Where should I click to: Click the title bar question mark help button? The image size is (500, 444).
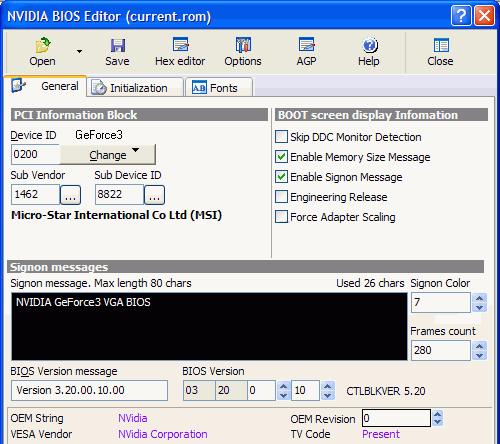coord(461,15)
